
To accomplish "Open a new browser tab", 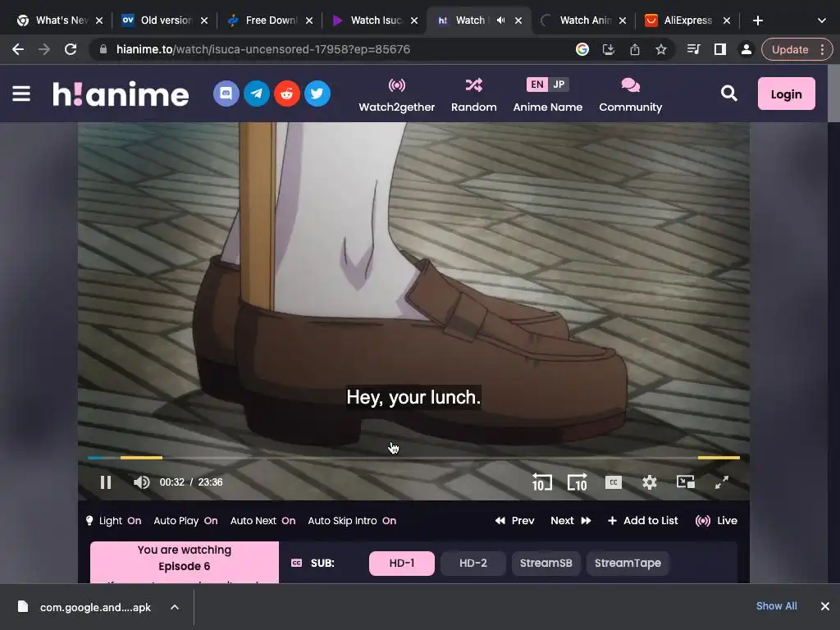I will pyautogui.click(x=757, y=21).
